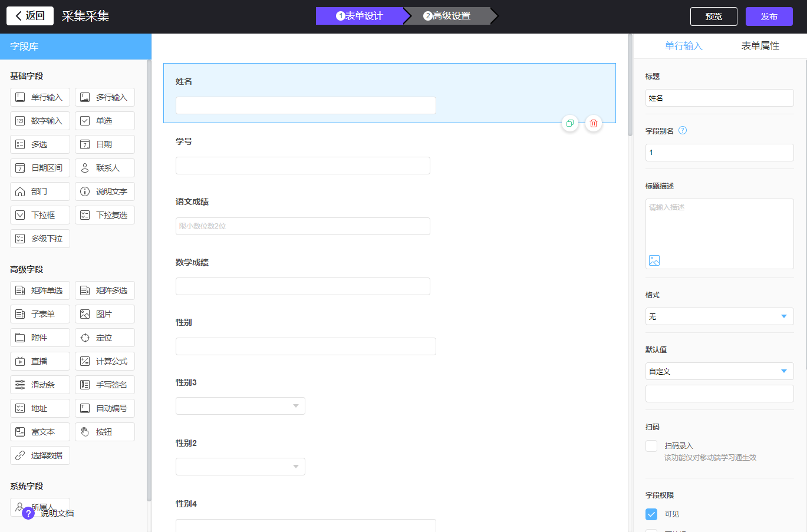Open the 格式 dropdown

(x=720, y=316)
